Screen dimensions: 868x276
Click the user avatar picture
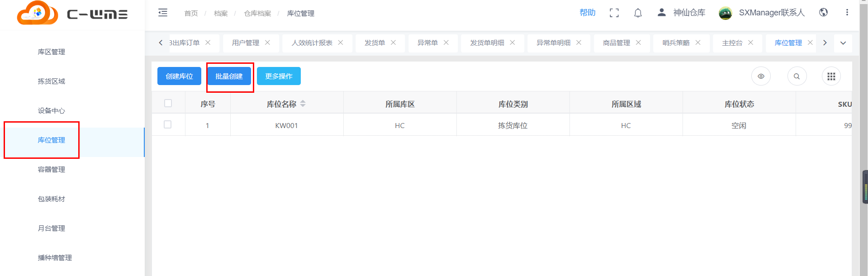[725, 13]
